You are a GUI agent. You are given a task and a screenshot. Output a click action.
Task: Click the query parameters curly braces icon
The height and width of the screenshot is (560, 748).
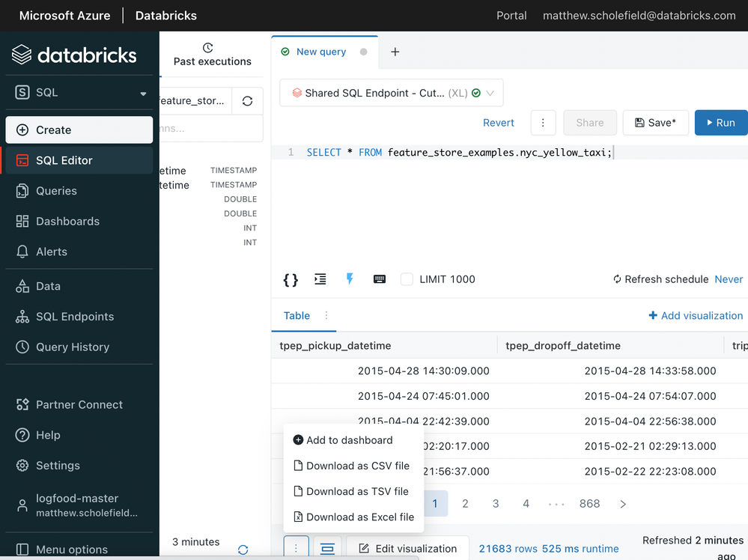click(x=291, y=279)
